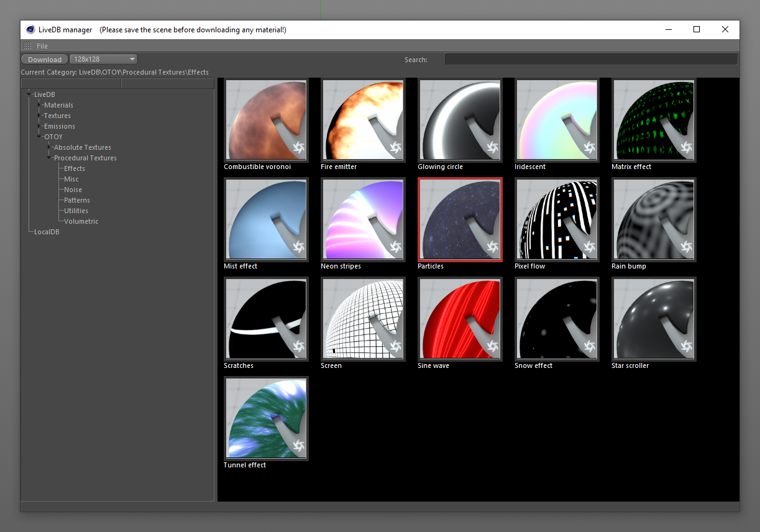Expand the Absolute Textures node arrow
The height and width of the screenshot is (532, 760).
pos(50,147)
